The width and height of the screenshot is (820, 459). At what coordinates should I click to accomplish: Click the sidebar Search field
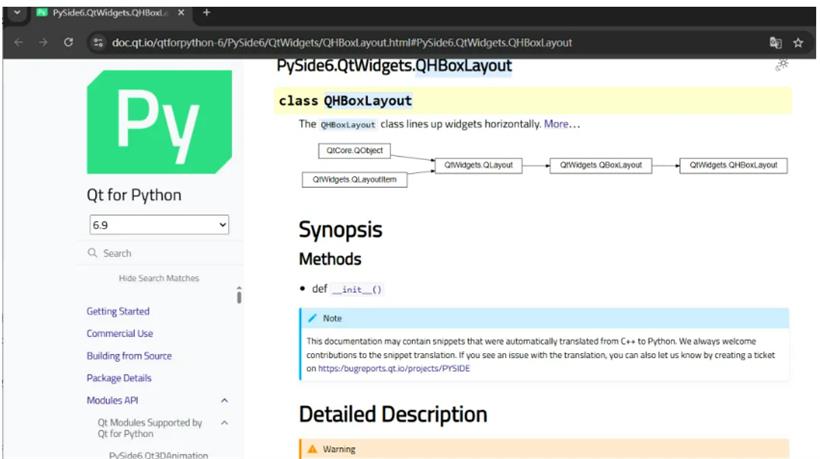click(160, 253)
